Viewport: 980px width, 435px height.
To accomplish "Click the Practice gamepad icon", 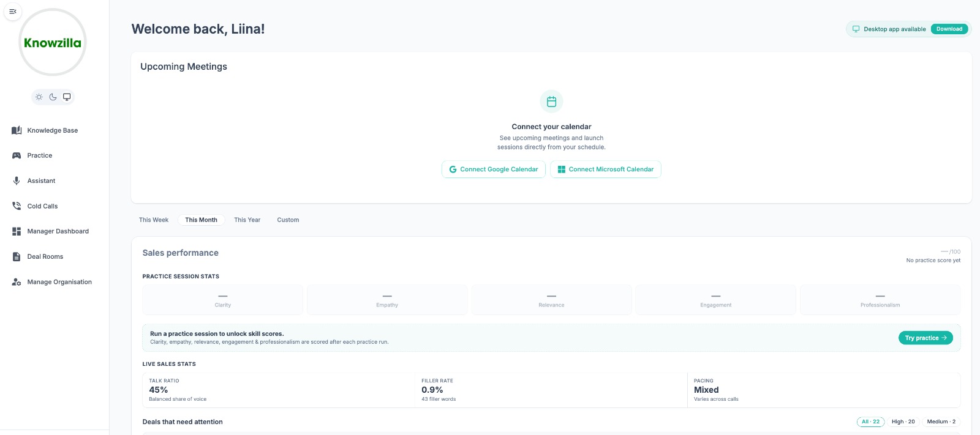I will point(17,155).
